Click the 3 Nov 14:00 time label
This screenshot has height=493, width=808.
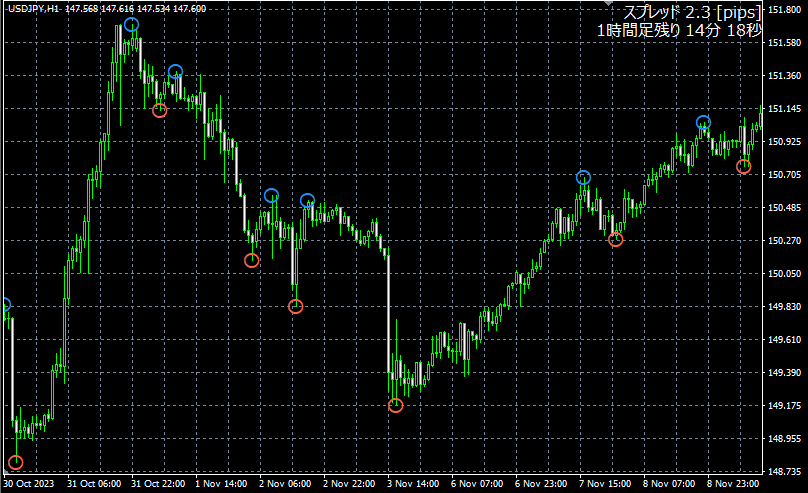(x=413, y=484)
